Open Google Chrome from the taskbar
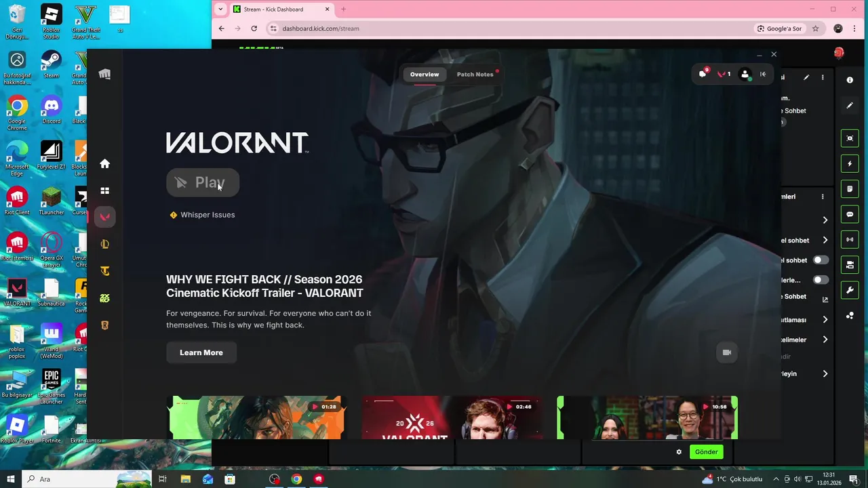 click(296, 479)
